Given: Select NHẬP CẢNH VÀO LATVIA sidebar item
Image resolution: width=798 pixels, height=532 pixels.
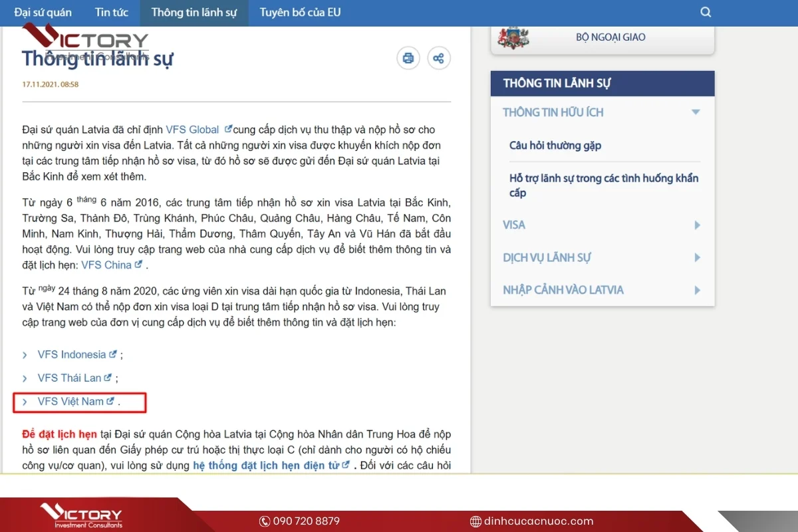Looking at the screenshot, I should click(563, 290).
